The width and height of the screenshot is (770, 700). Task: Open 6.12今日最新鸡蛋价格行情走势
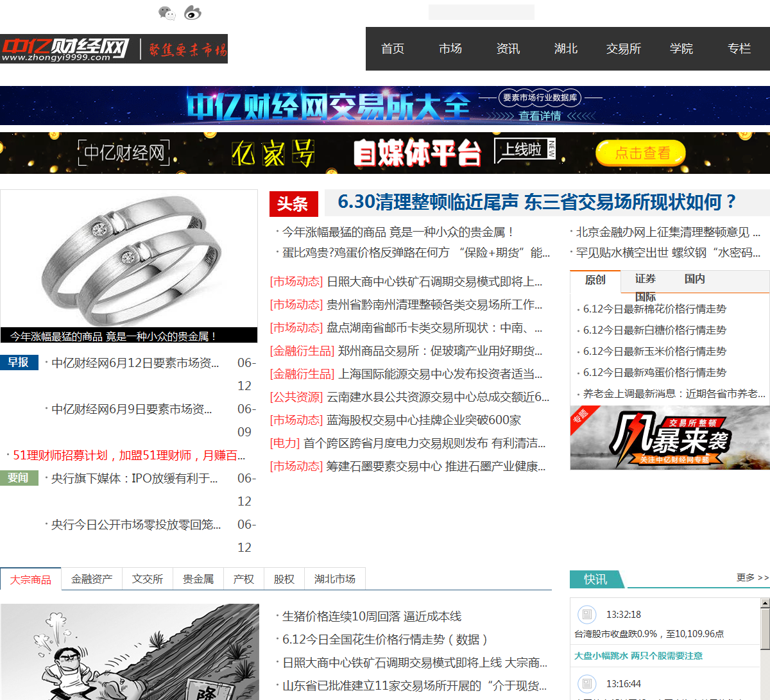click(x=654, y=373)
